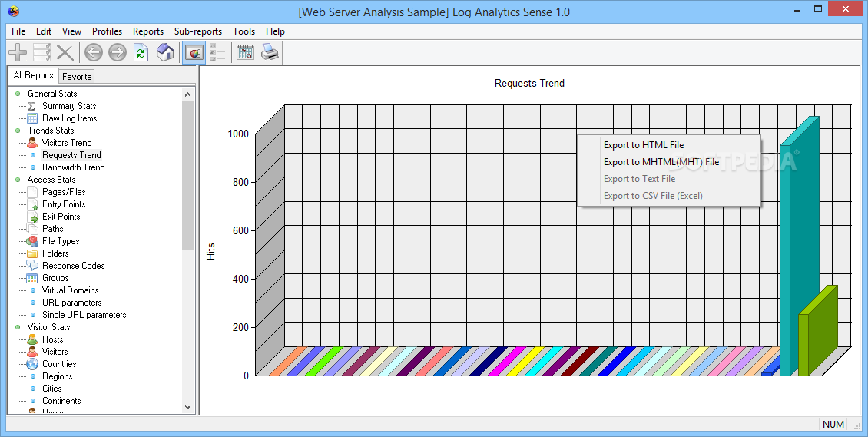The image size is (868, 437).
Task: Select the Paths pages icon
Action: tap(32, 228)
